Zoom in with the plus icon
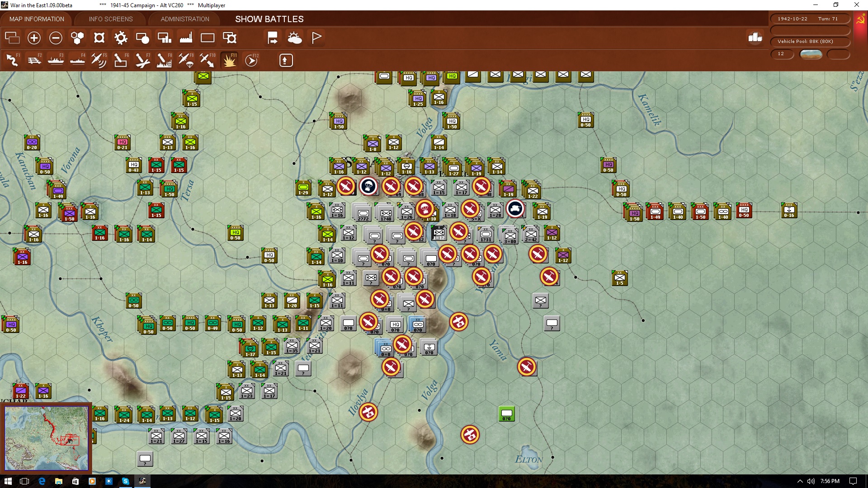Screen dimensions: 868x488 34,38
